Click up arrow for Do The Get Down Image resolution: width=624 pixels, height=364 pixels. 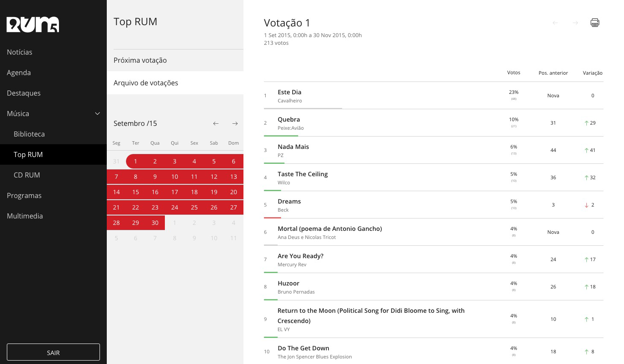pos(586,352)
